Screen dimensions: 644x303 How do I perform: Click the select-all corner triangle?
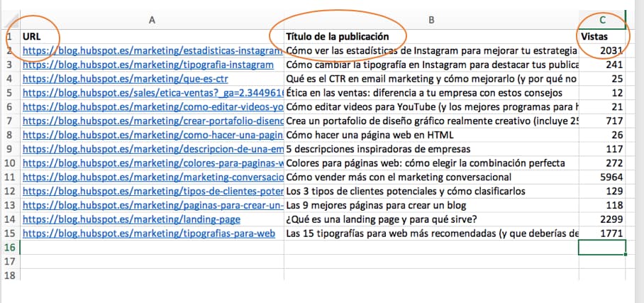10,21
